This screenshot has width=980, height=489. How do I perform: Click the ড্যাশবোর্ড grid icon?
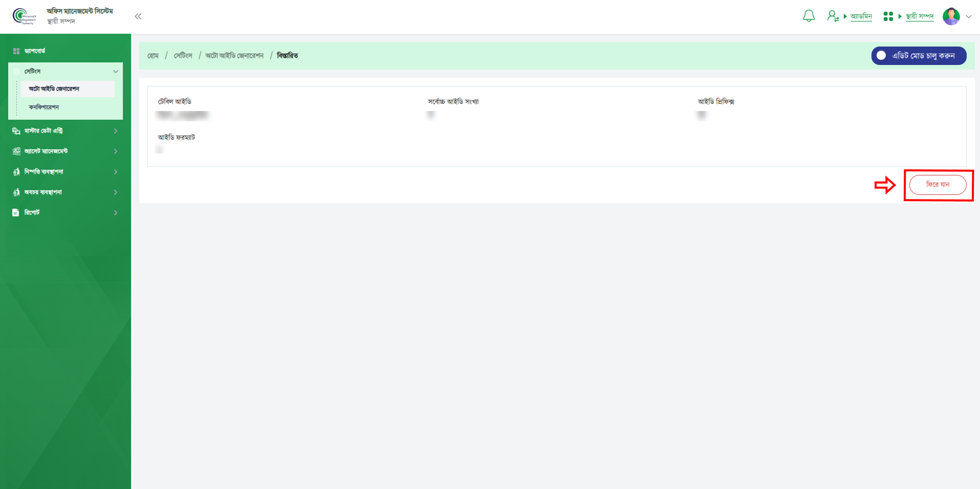pyautogui.click(x=16, y=51)
